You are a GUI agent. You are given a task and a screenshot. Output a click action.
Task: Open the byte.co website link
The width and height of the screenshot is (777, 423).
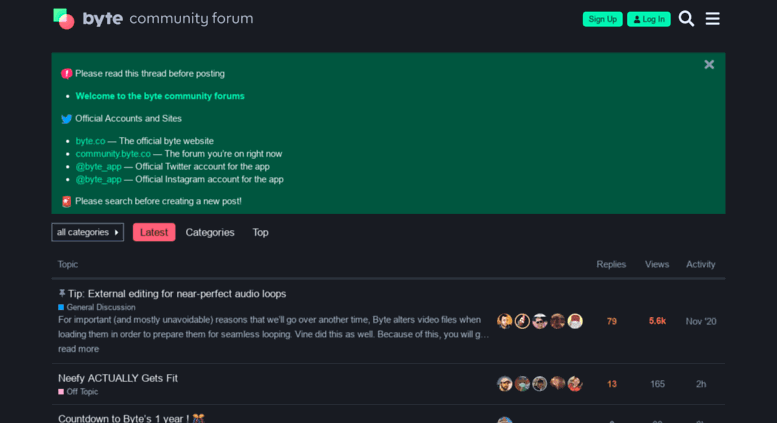click(x=90, y=141)
